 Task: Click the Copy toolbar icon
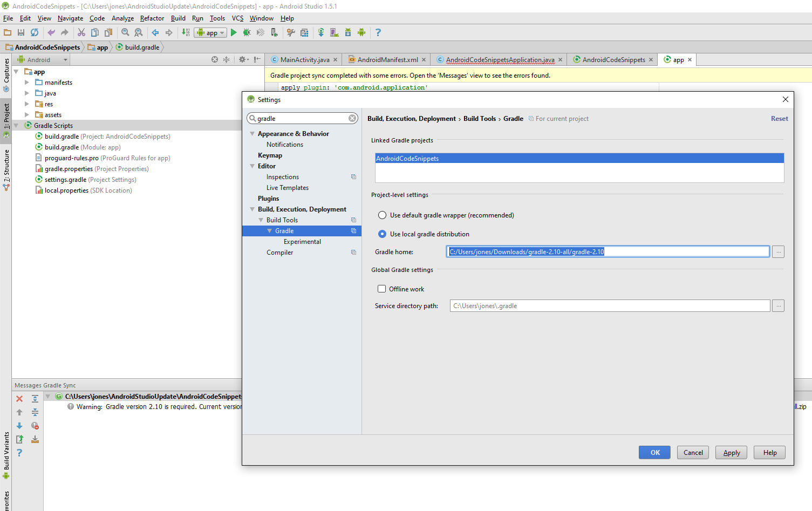(95, 32)
